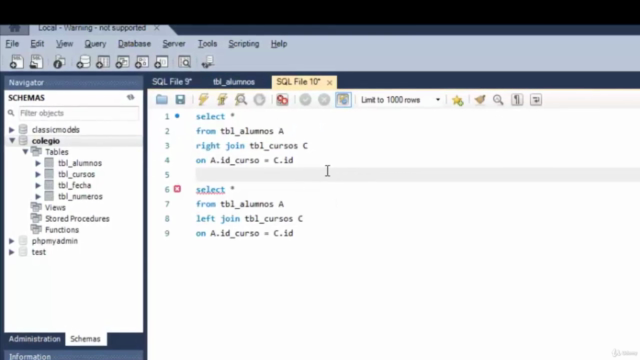This screenshot has width=640, height=360.
Task: Expand the tbl_alumnos table node
Action: pos(38,163)
